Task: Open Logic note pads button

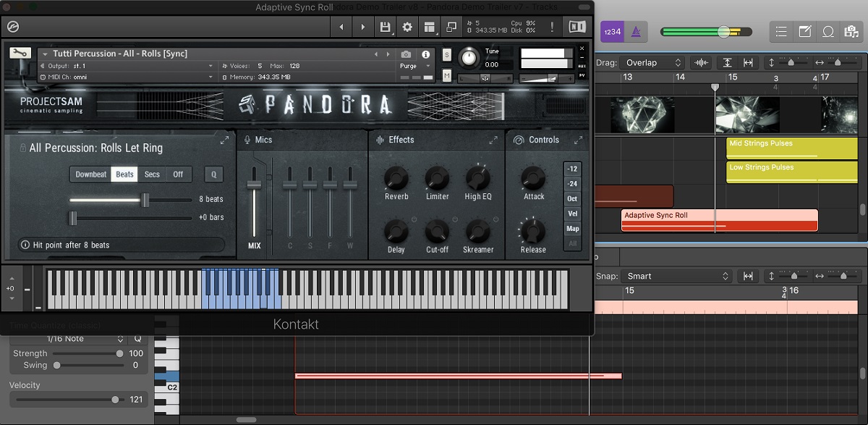Action: [804, 31]
